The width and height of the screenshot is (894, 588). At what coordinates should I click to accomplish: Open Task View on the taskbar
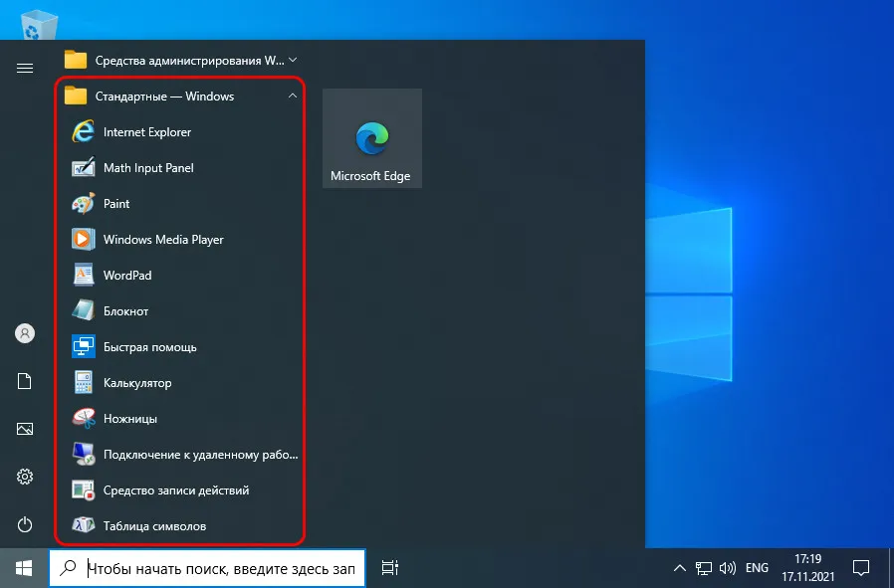coord(390,568)
